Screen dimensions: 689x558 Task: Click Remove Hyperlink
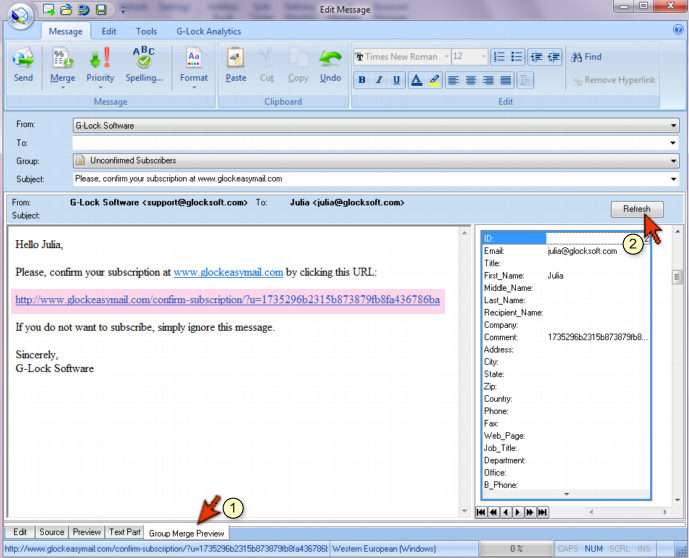point(614,80)
